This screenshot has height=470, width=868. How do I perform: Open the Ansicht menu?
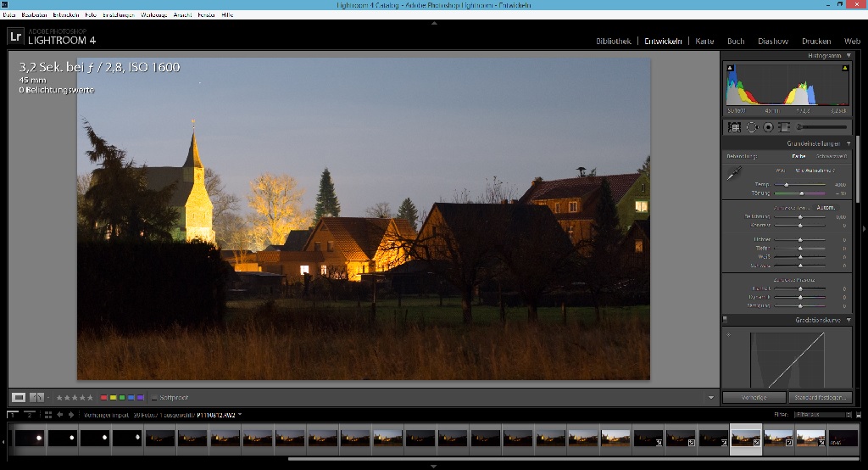[183, 15]
